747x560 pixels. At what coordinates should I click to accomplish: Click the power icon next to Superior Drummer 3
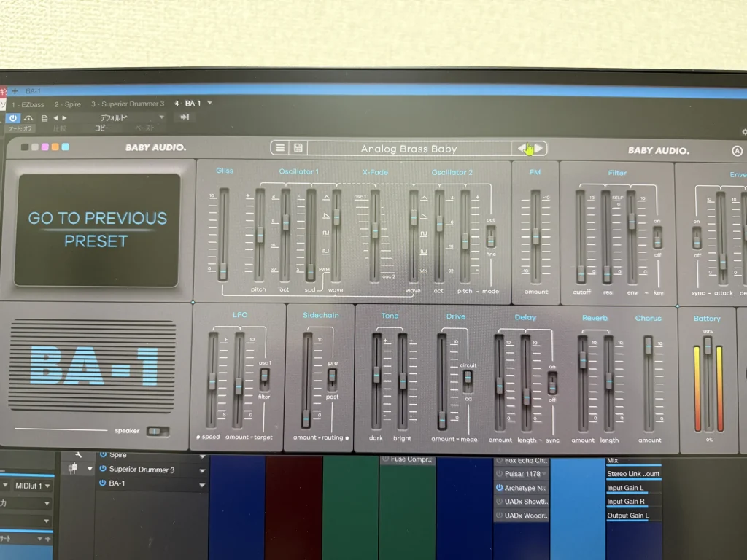coord(103,470)
